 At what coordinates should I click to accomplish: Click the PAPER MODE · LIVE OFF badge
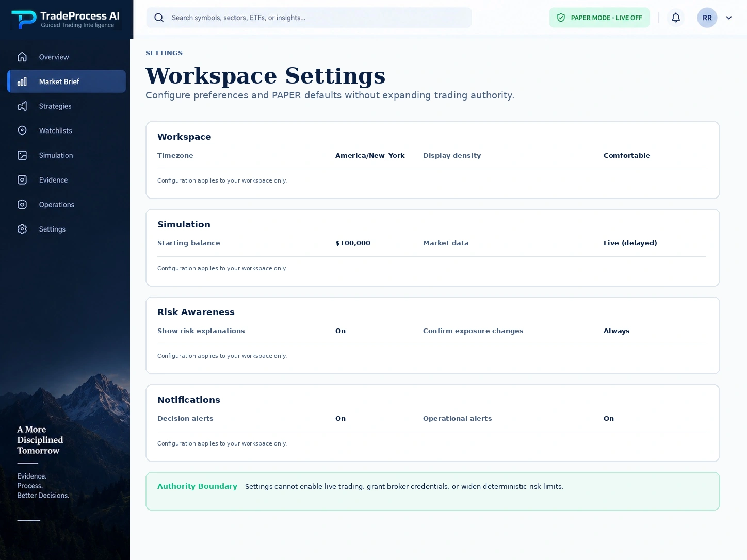click(599, 18)
